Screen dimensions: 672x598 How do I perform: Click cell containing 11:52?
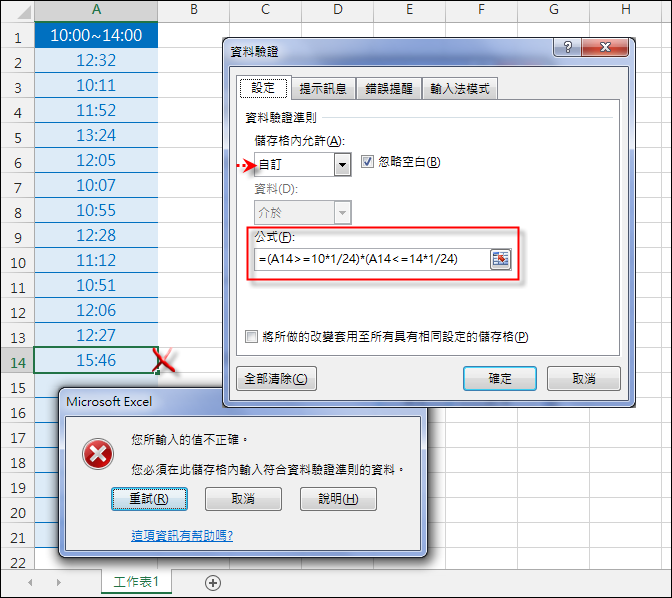pos(96,110)
